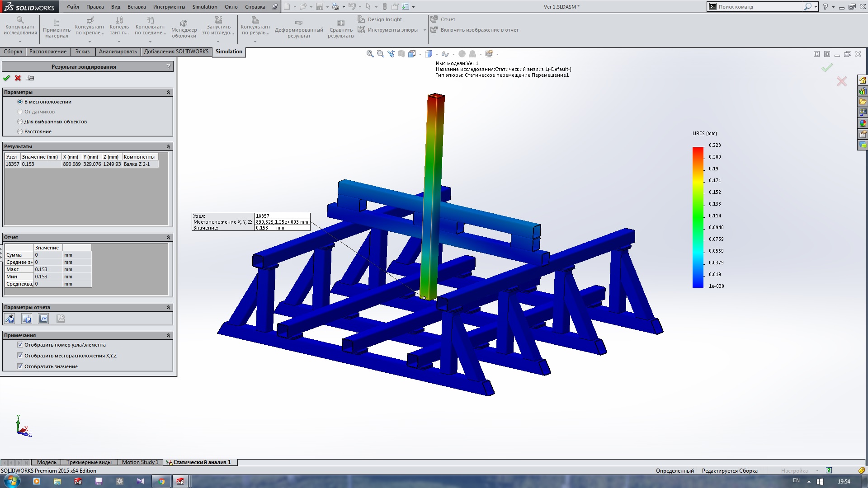Collapse the 'Параметры' section

point(169,92)
